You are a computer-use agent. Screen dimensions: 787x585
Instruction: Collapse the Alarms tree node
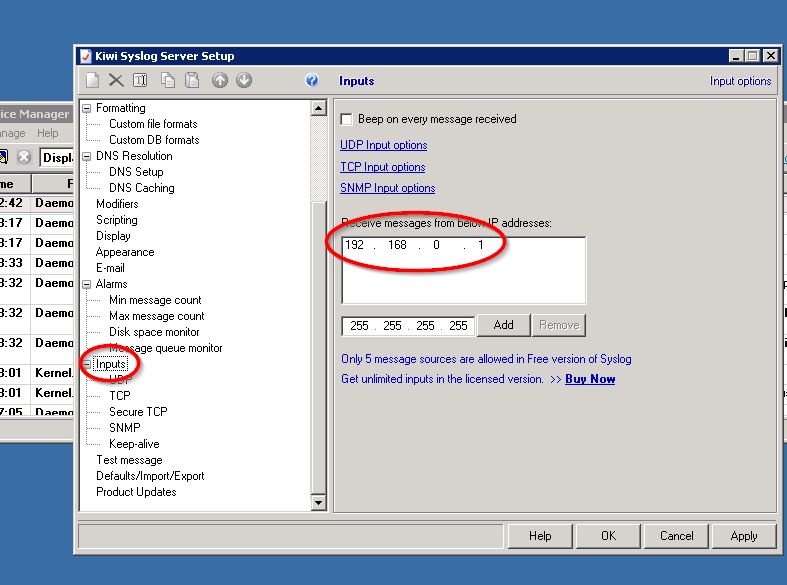[x=87, y=284]
